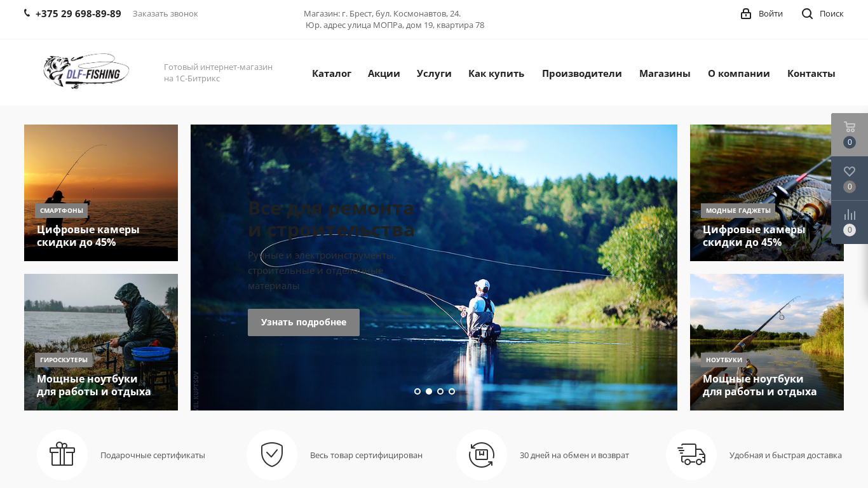This screenshot has height=488, width=868.
Task: Click the 30-day exchange return icon
Action: point(482,455)
